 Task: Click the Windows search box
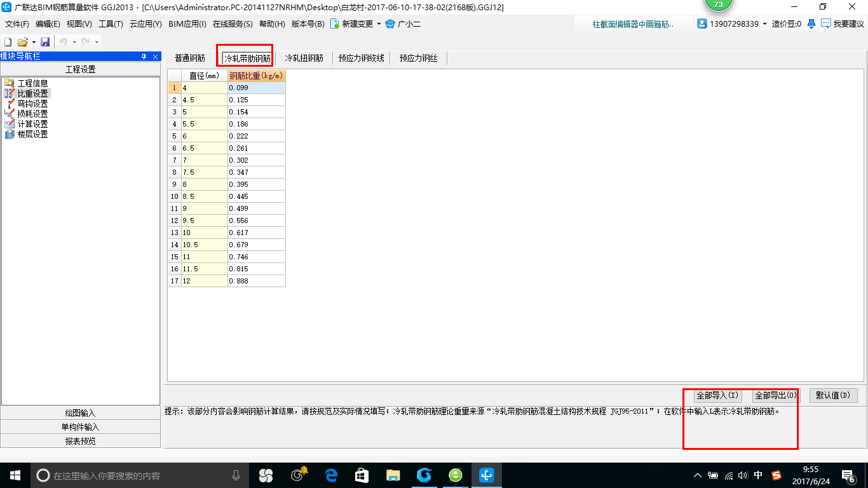[140, 475]
